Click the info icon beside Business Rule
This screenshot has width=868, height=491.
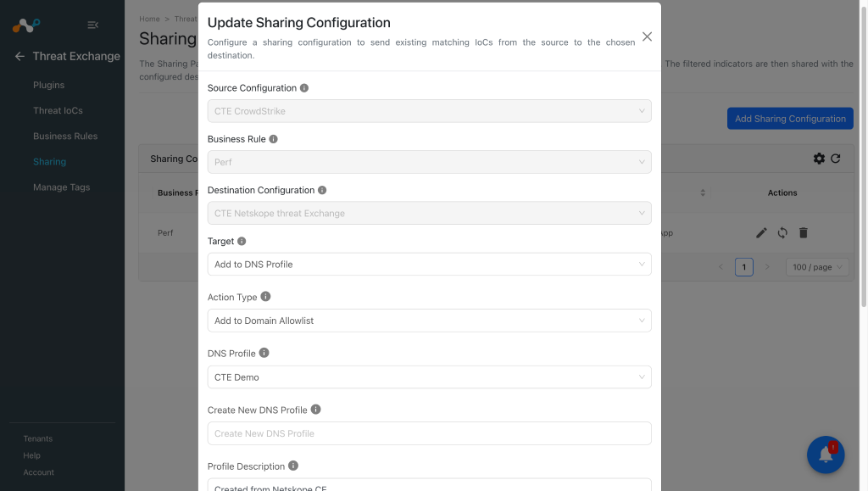(x=273, y=139)
